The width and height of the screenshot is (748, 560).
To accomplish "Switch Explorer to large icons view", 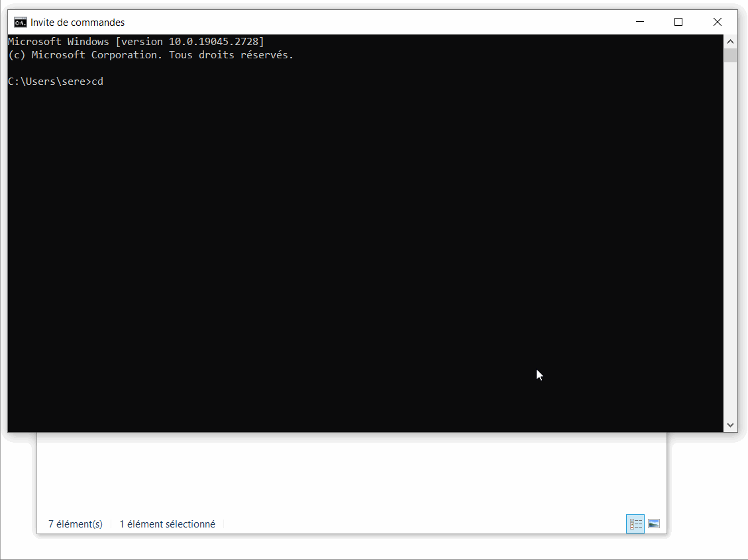I will tap(654, 524).
